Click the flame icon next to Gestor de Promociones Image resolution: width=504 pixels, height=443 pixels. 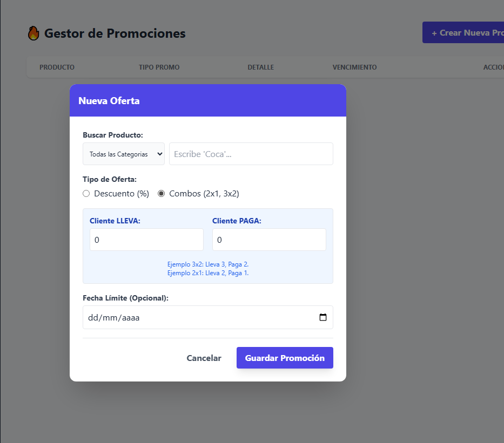pos(33,33)
